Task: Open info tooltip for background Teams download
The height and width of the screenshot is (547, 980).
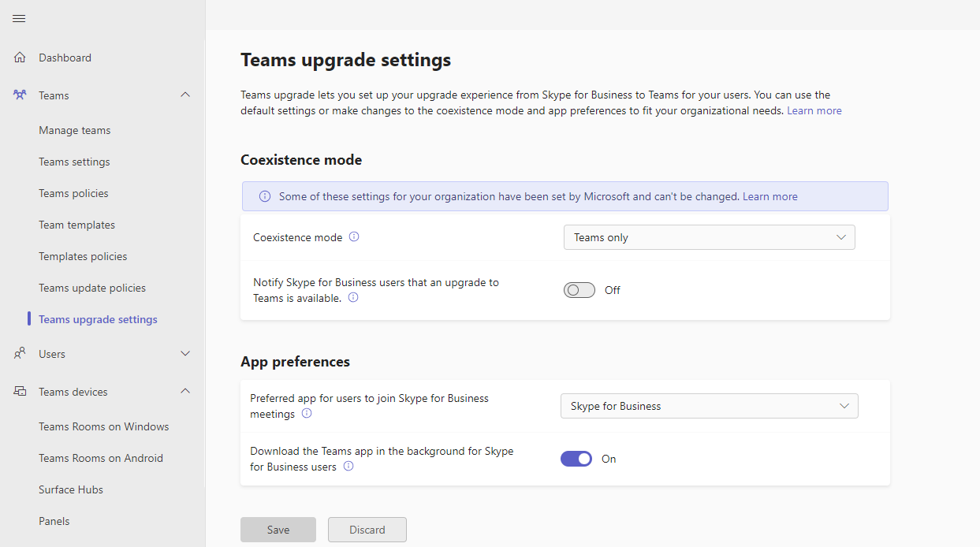Action: [x=348, y=466]
